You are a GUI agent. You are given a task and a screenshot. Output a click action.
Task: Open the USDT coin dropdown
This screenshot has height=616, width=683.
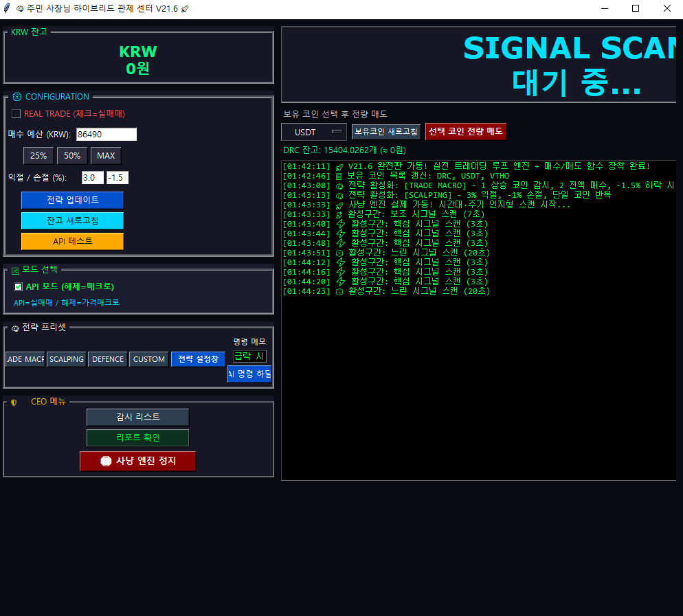313,132
